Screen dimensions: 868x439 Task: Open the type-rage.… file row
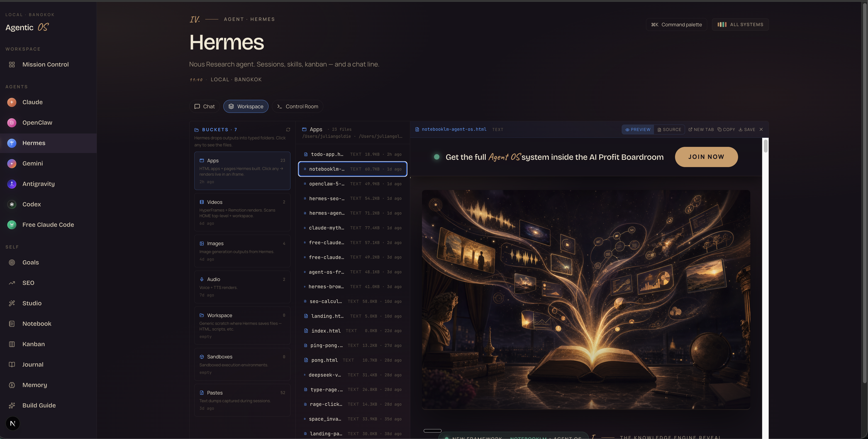pyautogui.click(x=353, y=389)
